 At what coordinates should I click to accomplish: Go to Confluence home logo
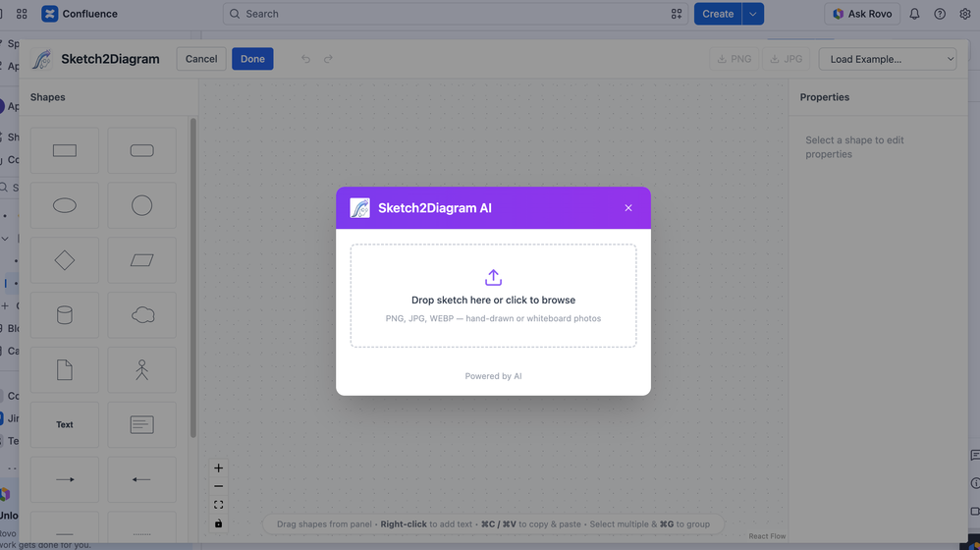coord(80,14)
